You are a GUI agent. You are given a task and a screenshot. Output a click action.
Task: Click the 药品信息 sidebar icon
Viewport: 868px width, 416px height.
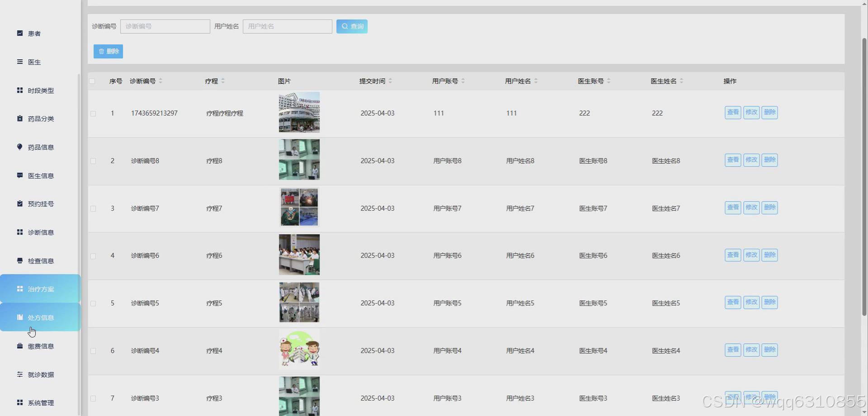tap(20, 147)
